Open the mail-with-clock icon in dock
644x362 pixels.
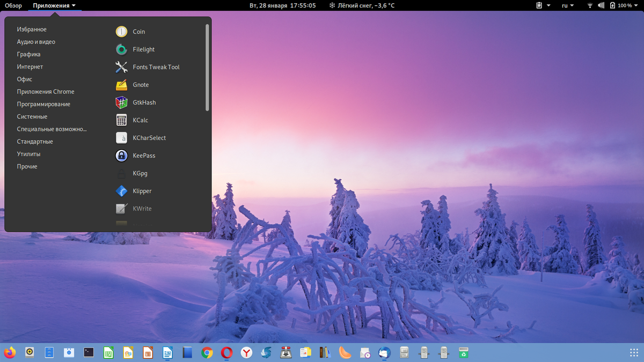(x=364, y=352)
